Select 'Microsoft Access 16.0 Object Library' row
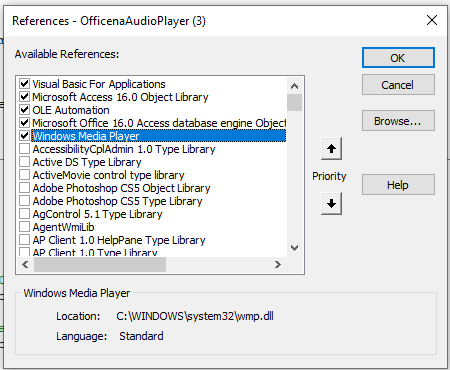The image size is (450, 370). (x=120, y=97)
